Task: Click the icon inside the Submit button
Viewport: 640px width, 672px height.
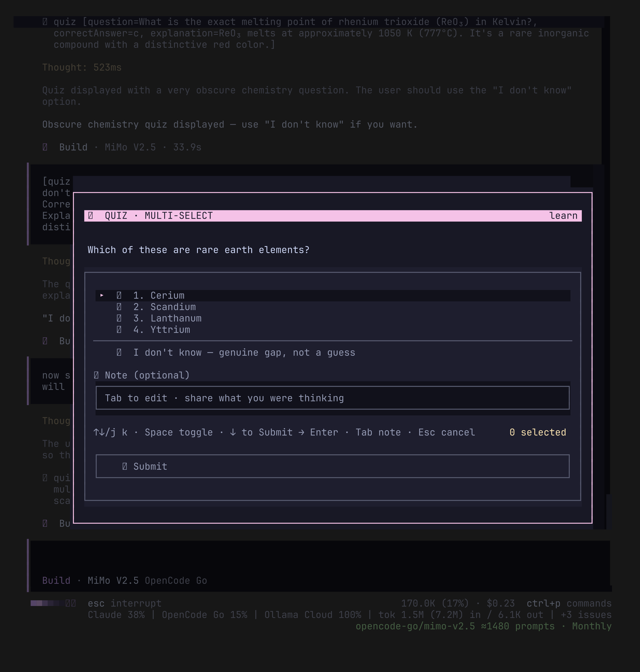Action: 125,466
